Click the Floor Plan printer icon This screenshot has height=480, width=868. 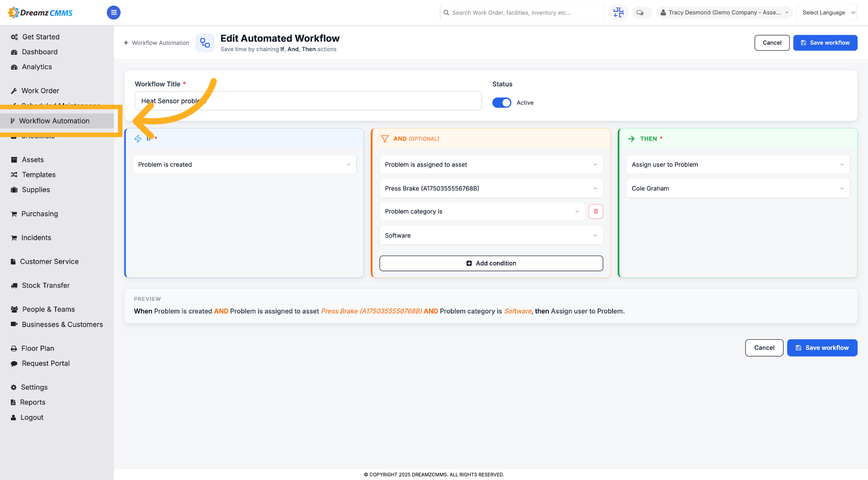[14, 348]
